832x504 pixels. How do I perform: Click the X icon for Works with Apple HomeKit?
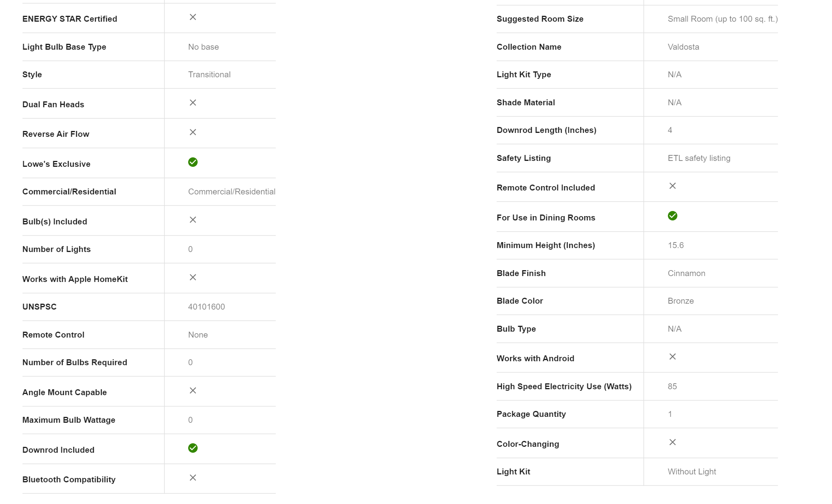pyautogui.click(x=193, y=277)
